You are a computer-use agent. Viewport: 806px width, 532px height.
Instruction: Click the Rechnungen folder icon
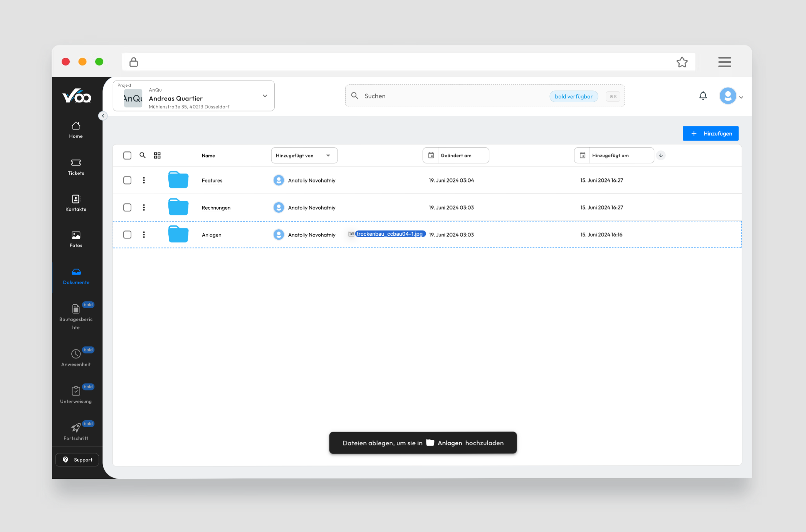[178, 207]
